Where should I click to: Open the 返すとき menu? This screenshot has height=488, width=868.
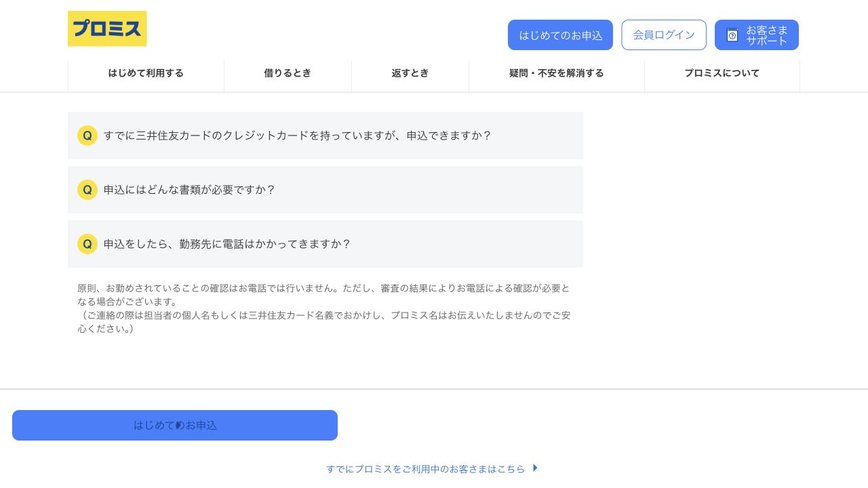[x=410, y=74]
